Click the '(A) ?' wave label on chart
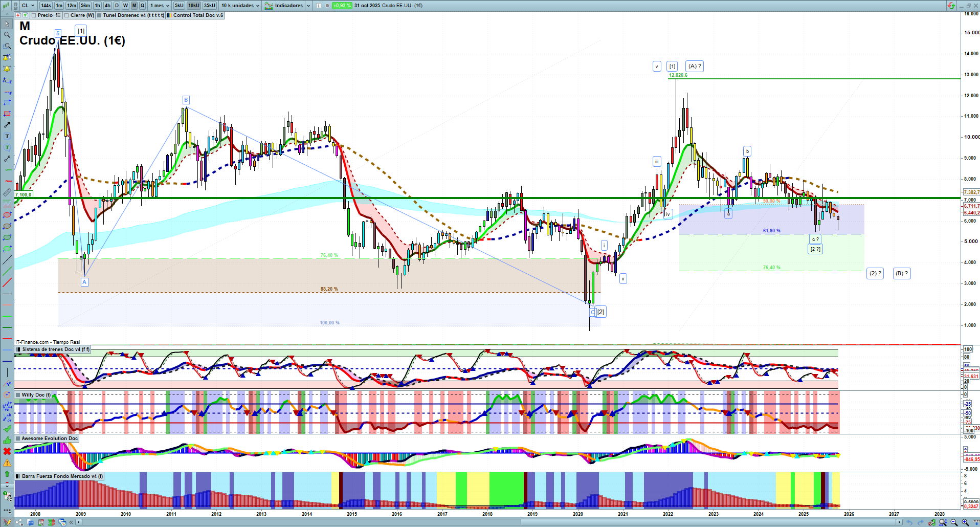 [x=695, y=67]
